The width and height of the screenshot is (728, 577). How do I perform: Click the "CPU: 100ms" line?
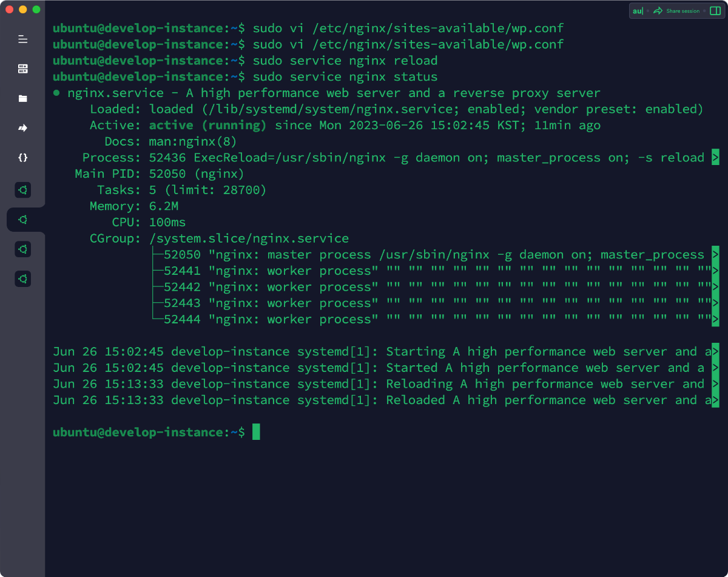(x=149, y=223)
